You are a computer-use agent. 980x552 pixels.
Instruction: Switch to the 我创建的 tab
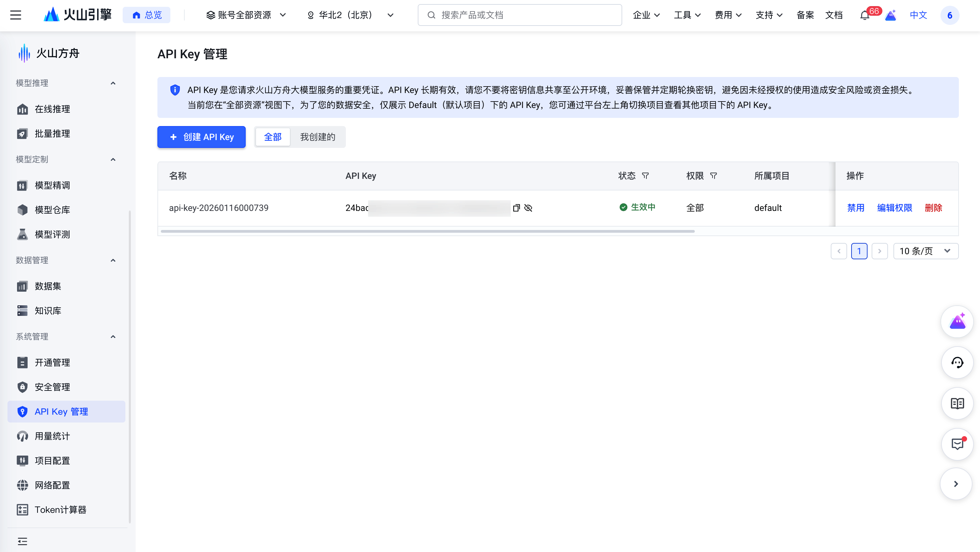[317, 137]
